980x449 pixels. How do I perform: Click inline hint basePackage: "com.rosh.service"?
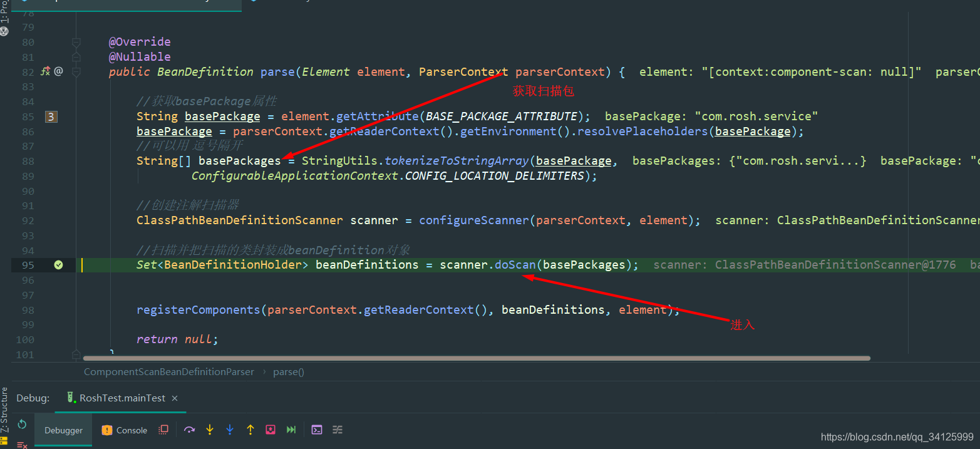[711, 116]
